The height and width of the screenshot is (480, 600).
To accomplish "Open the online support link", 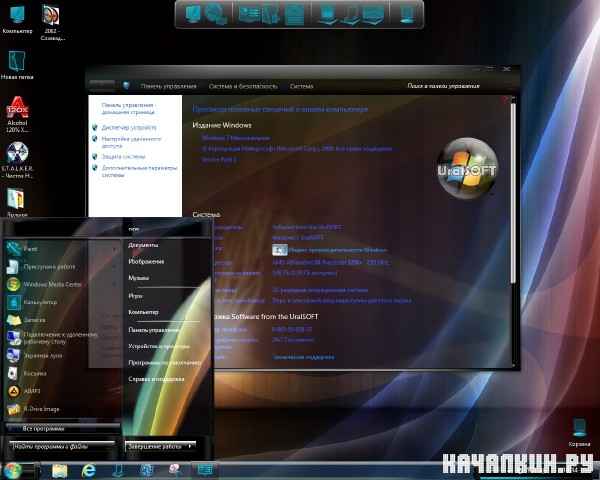I will 303,357.
